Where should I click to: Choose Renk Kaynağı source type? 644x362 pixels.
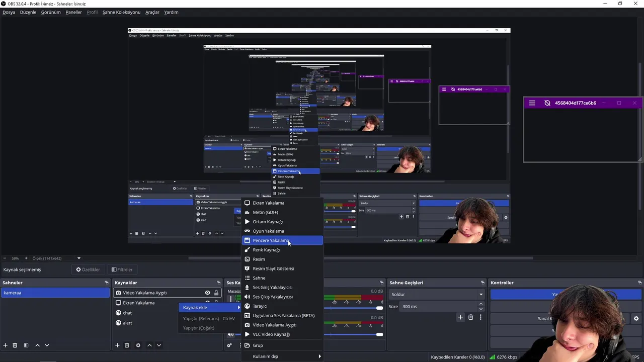tap(282, 250)
